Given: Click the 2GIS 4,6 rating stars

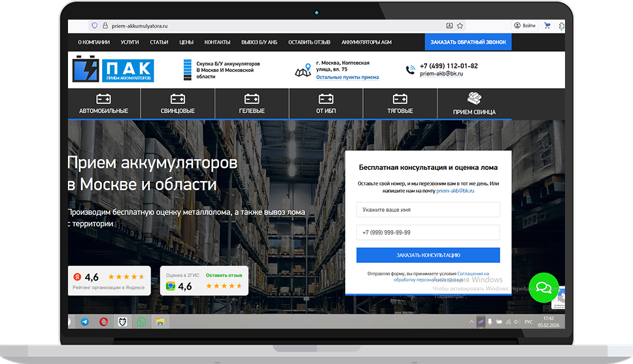Looking at the screenshot, I should [x=224, y=286].
